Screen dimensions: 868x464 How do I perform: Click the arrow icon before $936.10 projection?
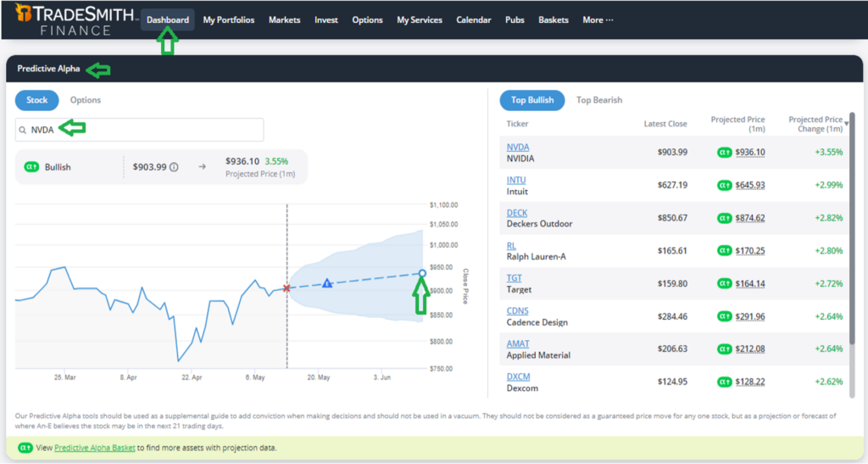point(202,166)
